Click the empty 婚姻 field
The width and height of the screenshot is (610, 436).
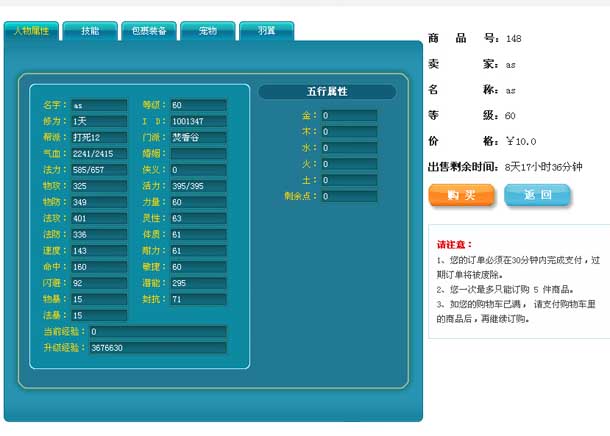point(198,154)
